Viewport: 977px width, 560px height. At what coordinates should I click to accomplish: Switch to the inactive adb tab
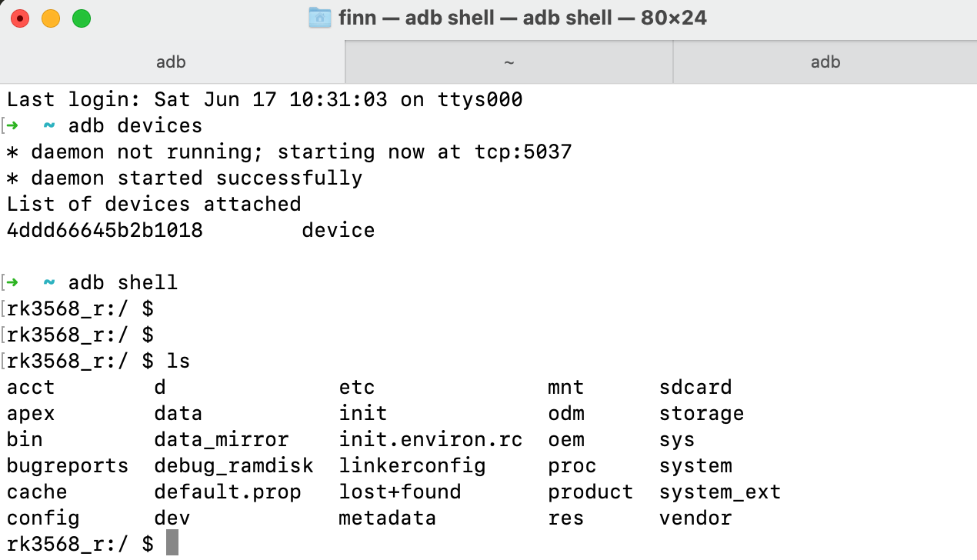(x=825, y=62)
